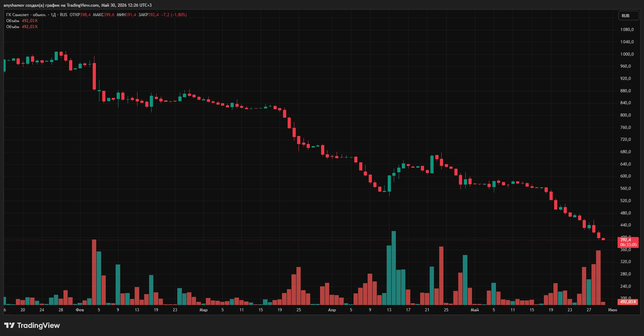Click the МАКС 399,6 high value
This screenshot has height=336, width=644.
click(104, 15)
